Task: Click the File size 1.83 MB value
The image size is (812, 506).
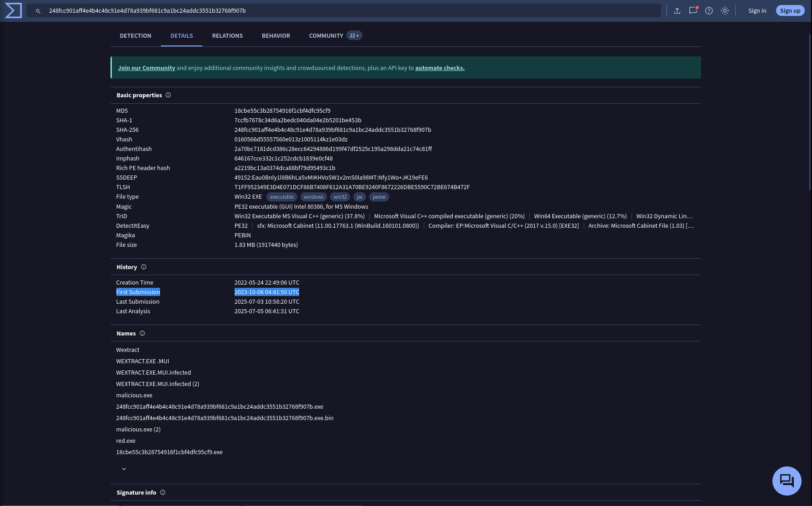Action: pyautogui.click(x=266, y=245)
